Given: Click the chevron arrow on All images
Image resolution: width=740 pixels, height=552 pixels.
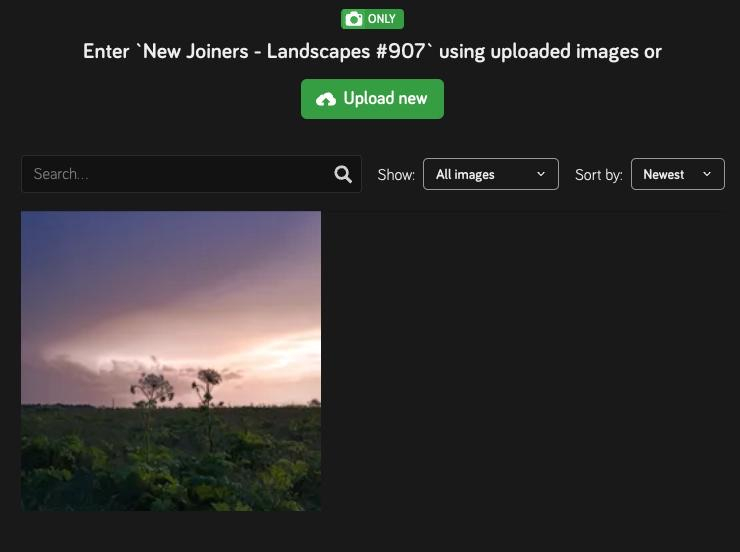Looking at the screenshot, I should [541, 174].
